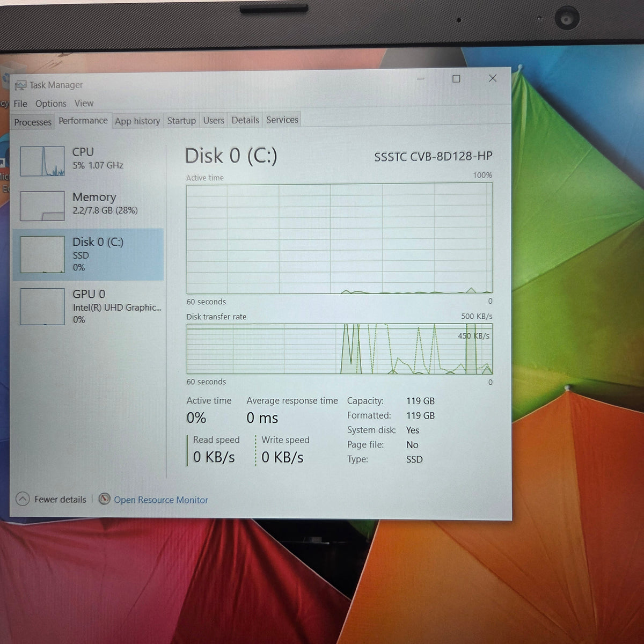Open the Options menu
Image resolution: width=644 pixels, height=644 pixels.
pyautogui.click(x=51, y=104)
